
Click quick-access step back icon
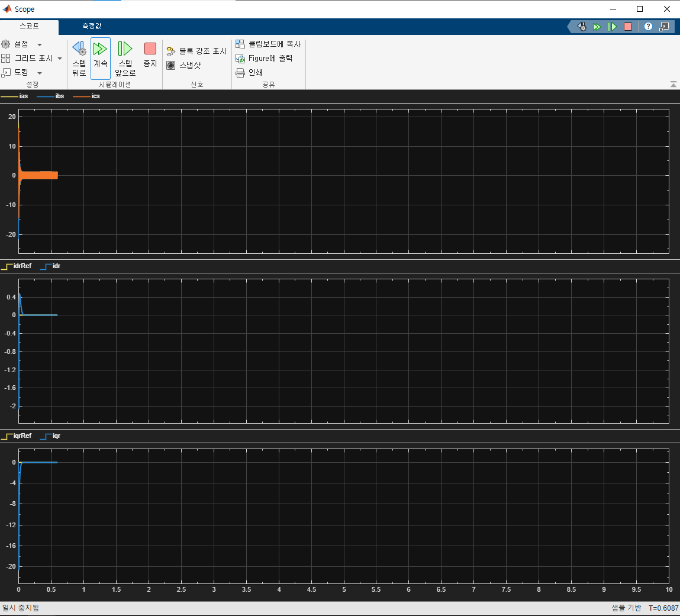(582, 27)
